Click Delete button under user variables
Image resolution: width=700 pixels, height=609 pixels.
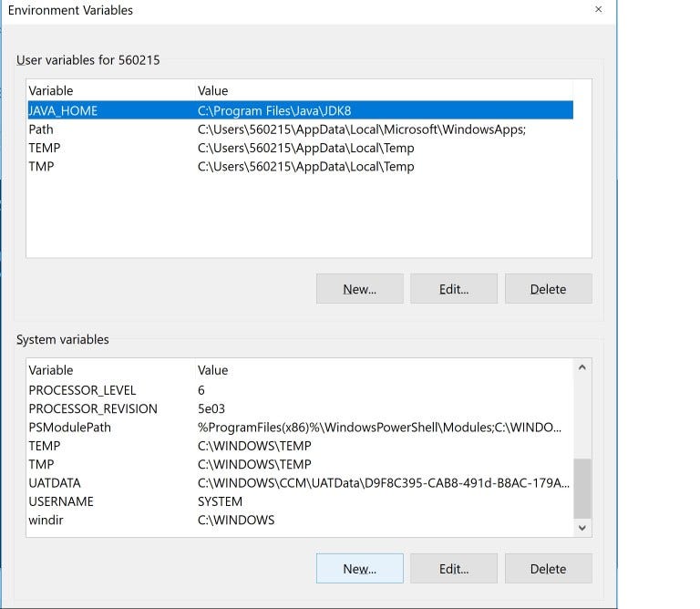pos(549,289)
